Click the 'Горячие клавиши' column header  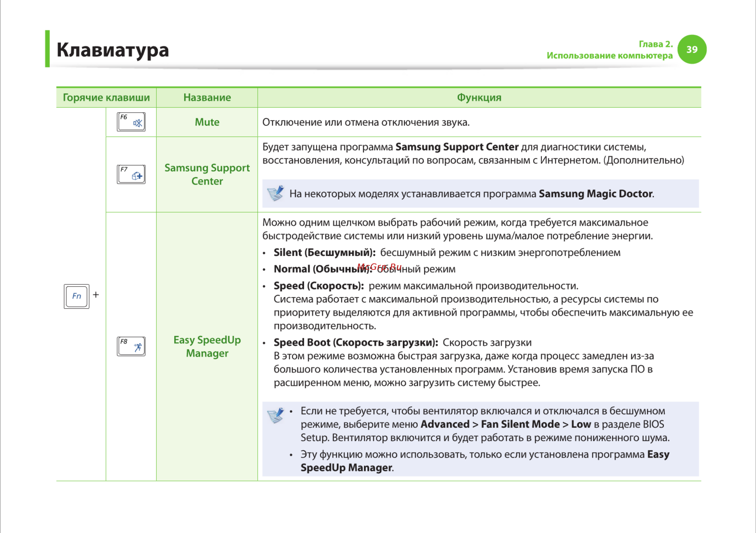[x=106, y=97]
